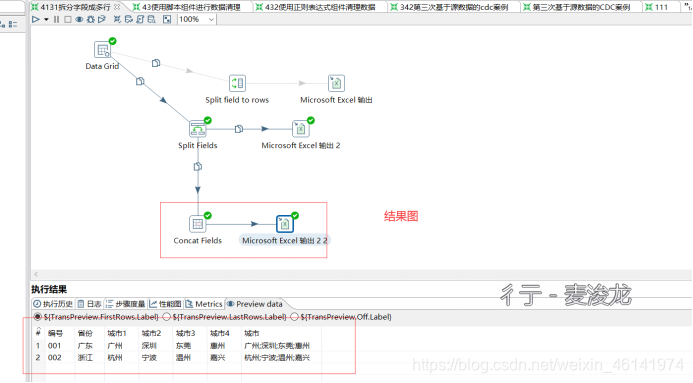Image resolution: width=693 pixels, height=383 pixels.
Task: Click the 001 cell in preview table
Action: 54,345
